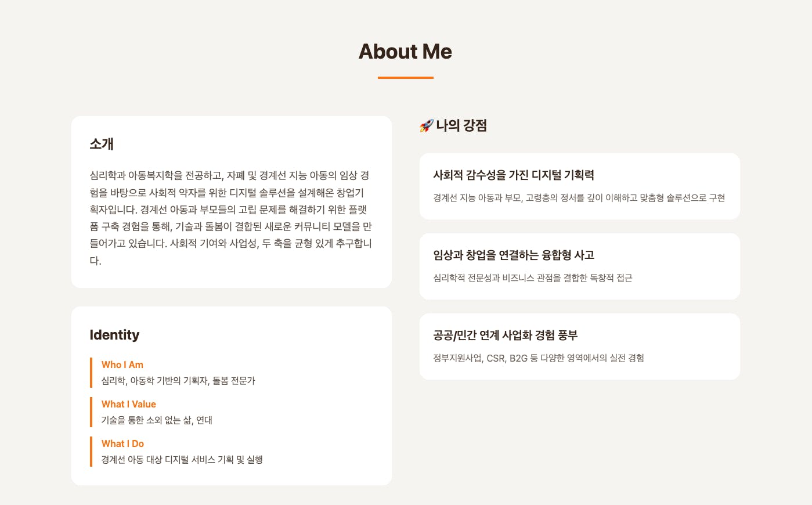Image resolution: width=812 pixels, height=505 pixels.
Task: Click description 정부지원사업, CSR, B2G
Action: (538, 358)
